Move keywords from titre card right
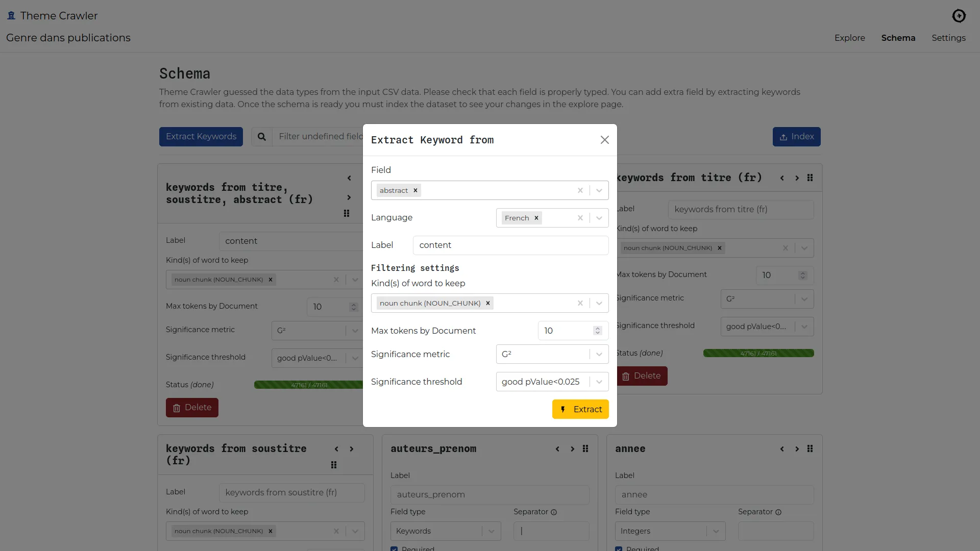 point(797,178)
